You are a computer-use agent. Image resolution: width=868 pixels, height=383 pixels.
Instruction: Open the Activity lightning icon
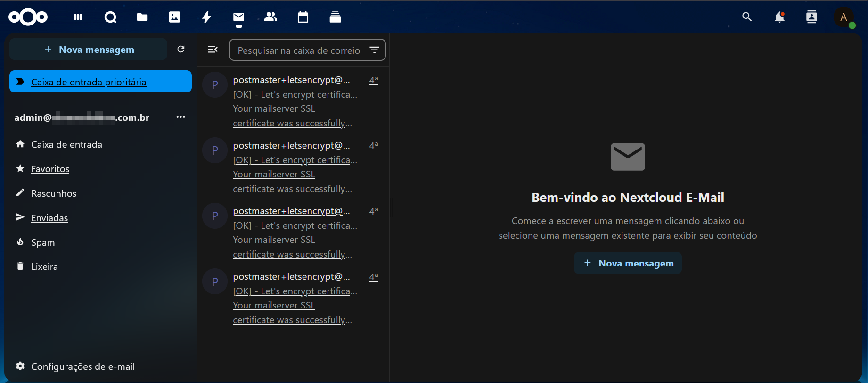click(206, 17)
